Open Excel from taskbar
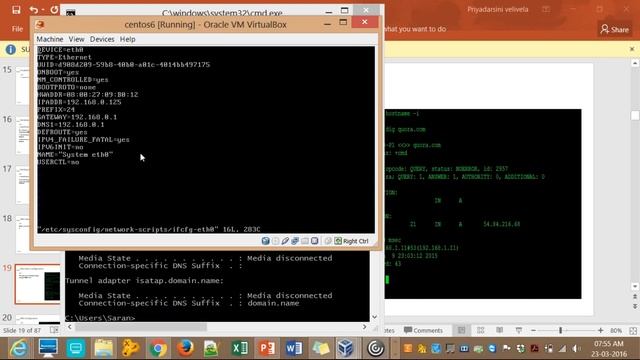The height and width of the screenshot is (360, 640). (x=240, y=348)
